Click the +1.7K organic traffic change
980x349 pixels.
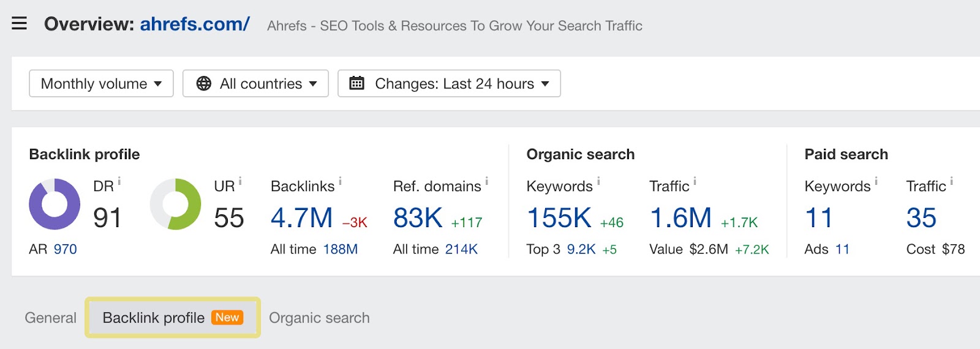click(x=739, y=223)
